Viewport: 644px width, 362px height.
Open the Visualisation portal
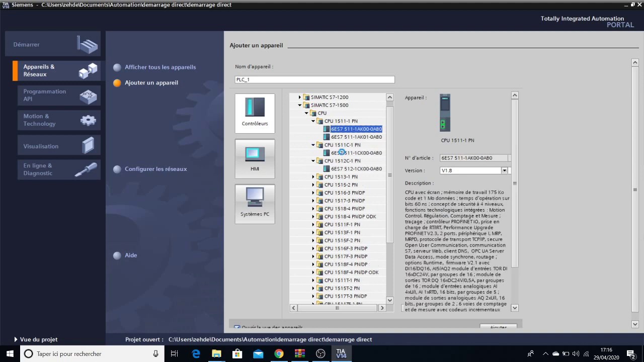[59, 146]
